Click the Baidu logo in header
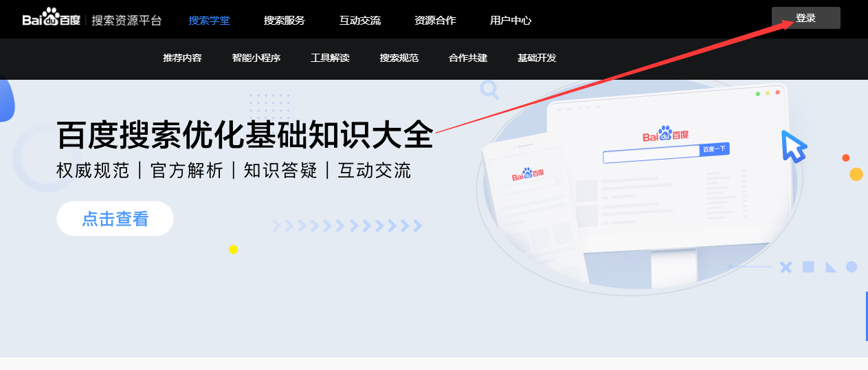The height and width of the screenshot is (370, 868). coord(52,18)
